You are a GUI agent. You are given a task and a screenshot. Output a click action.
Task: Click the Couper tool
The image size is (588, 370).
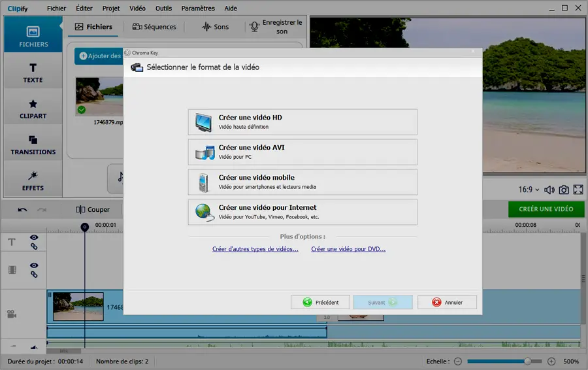coord(93,209)
